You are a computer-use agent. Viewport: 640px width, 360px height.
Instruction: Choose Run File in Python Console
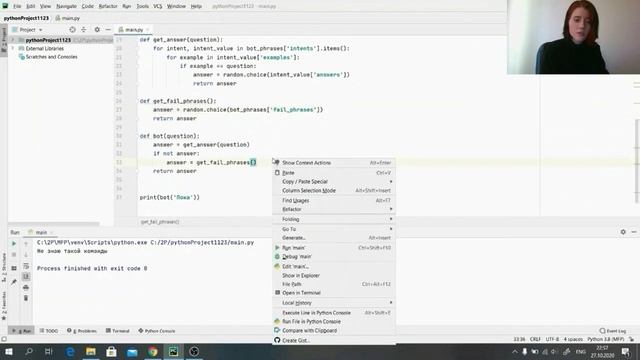(334, 322)
